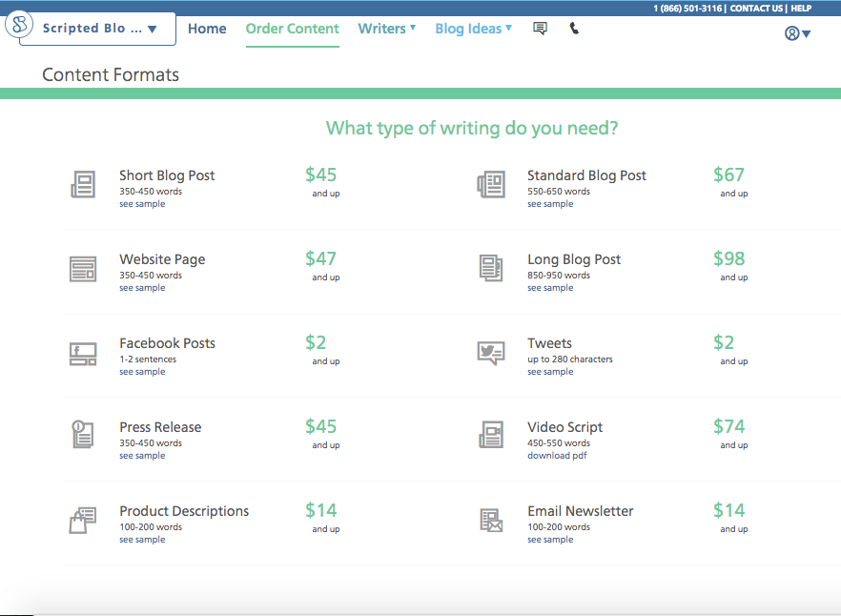Viewport: 841px width, 616px height.
Task: View sample for Standard Blog Post
Action: click(550, 204)
